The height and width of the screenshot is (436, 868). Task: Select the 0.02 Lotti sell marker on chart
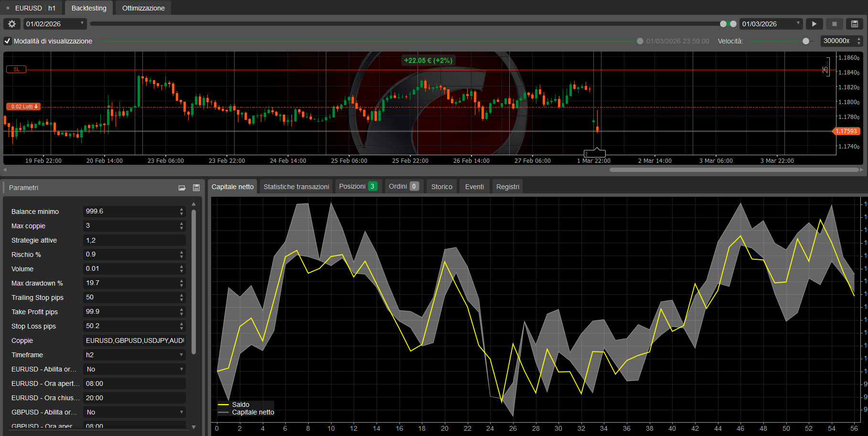click(x=22, y=106)
